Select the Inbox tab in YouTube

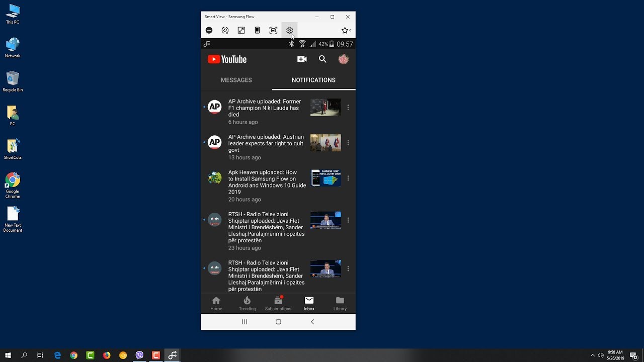[x=309, y=304]
